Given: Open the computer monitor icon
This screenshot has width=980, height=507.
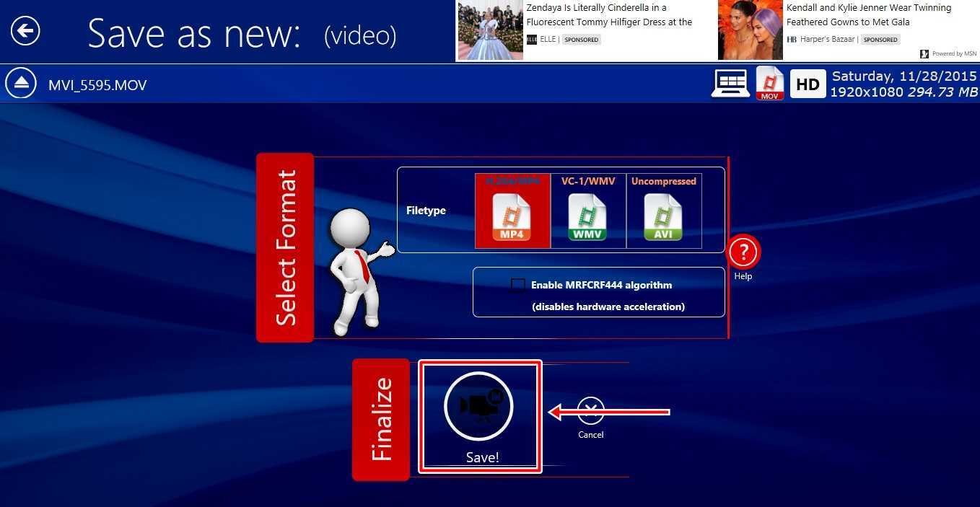Looking at the screenshot, I should (x=730, y=84).
